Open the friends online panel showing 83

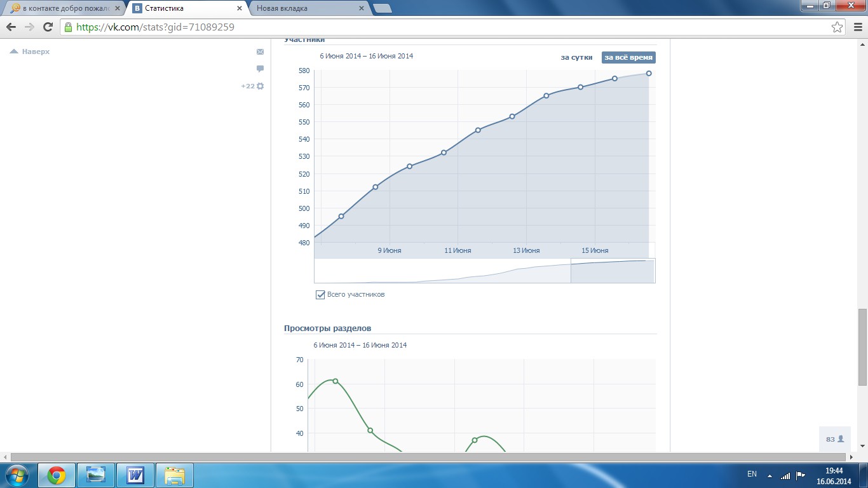[x=835, y=439]
